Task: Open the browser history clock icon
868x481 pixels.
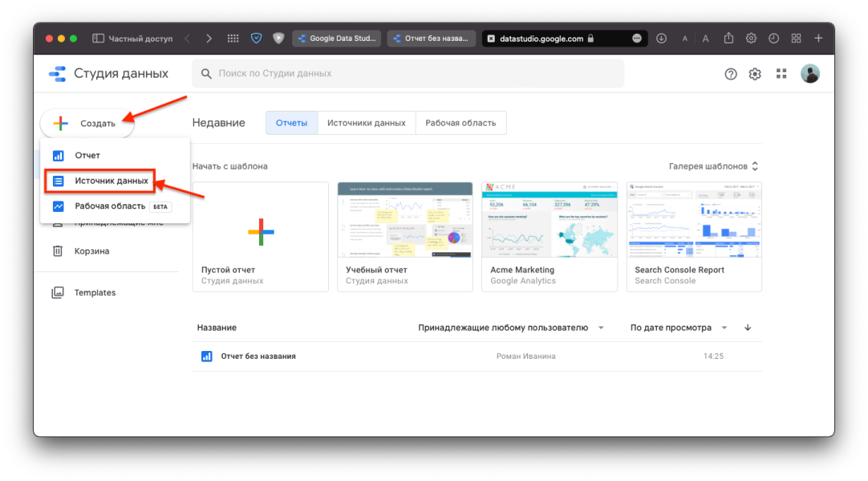Action: click(x=774, y=39)
